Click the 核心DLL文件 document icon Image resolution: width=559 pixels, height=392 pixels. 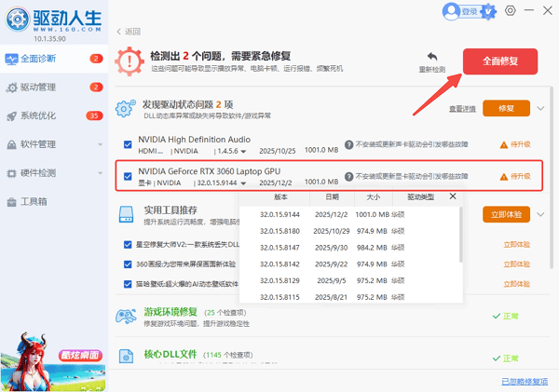click(x=126, y=356)
